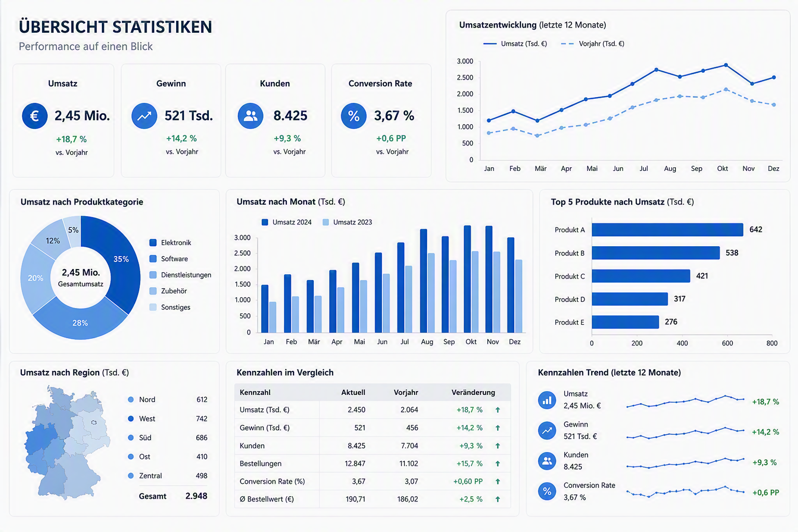This screenshot has height=532, width=798.
Task: Select the people icon in the Kunden card
Action: tap(250, 116)
